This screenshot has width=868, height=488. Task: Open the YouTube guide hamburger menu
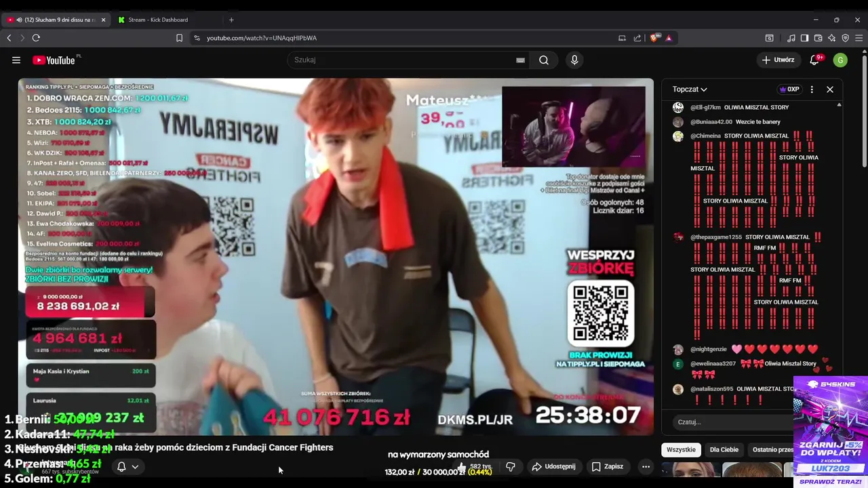(x=16, y=60)
